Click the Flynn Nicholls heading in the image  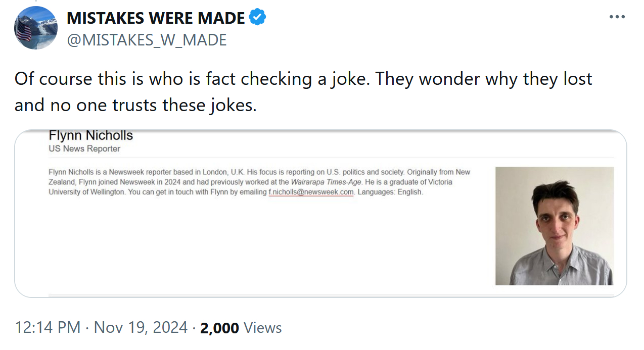90,135
